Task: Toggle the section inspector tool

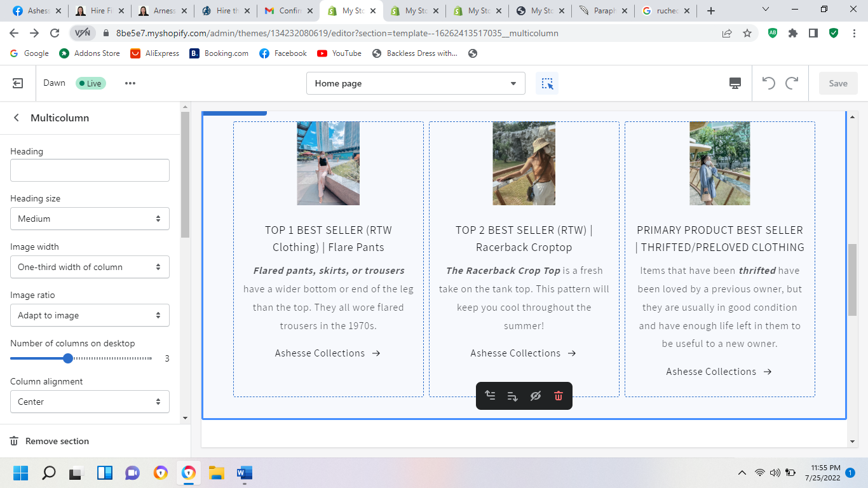Action: coord(547,83)
